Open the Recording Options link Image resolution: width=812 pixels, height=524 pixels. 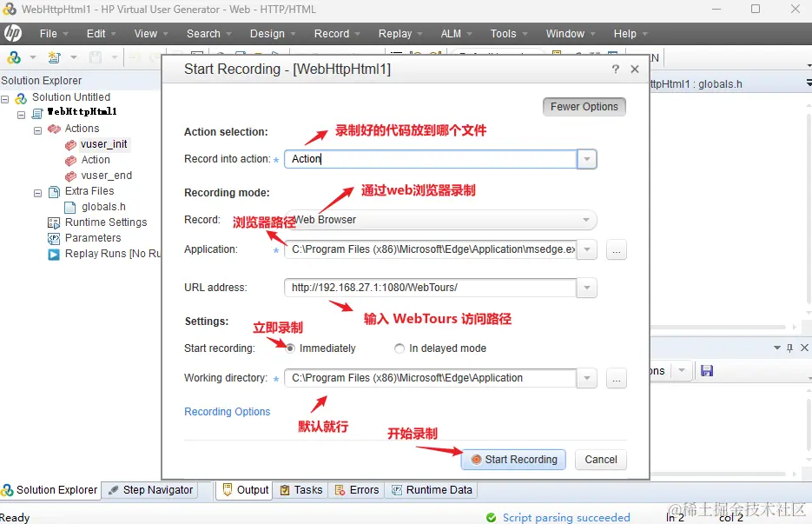coord(228,411)
